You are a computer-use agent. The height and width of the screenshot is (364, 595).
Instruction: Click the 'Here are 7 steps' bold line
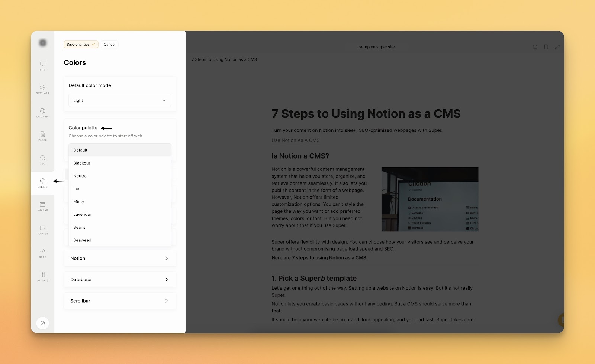coord(319,258)
